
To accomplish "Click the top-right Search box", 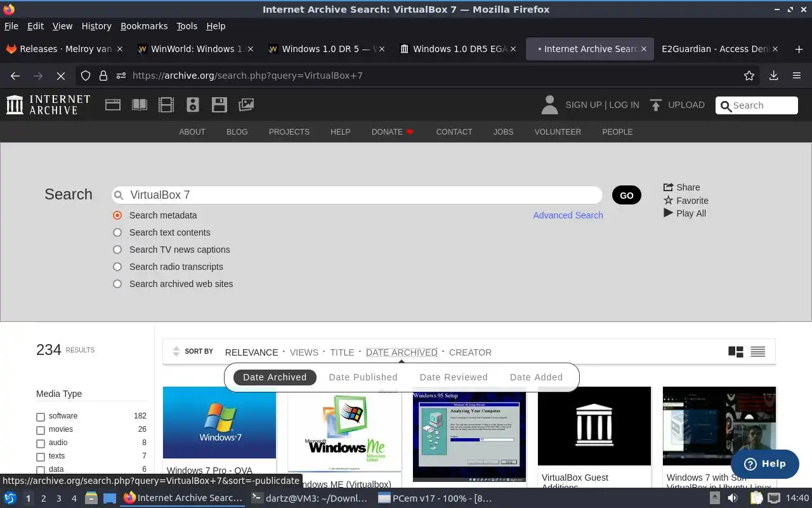I will click(x=756, y=105).
